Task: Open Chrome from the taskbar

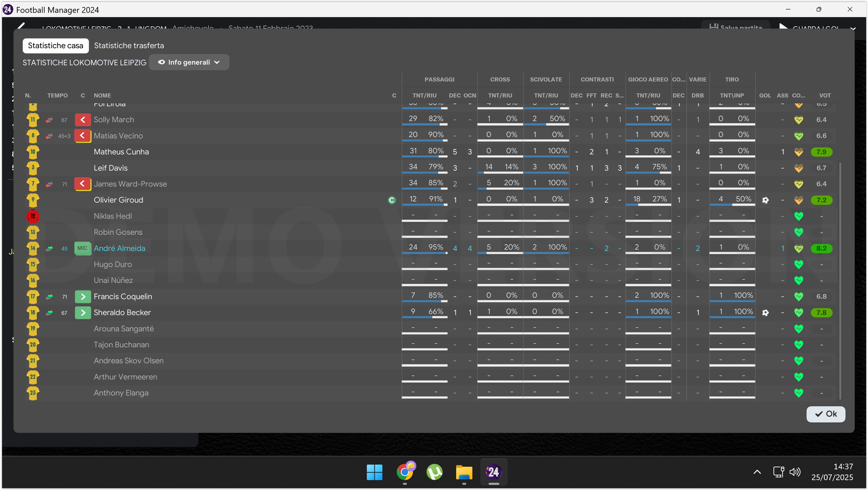Action: coord(405,472)
